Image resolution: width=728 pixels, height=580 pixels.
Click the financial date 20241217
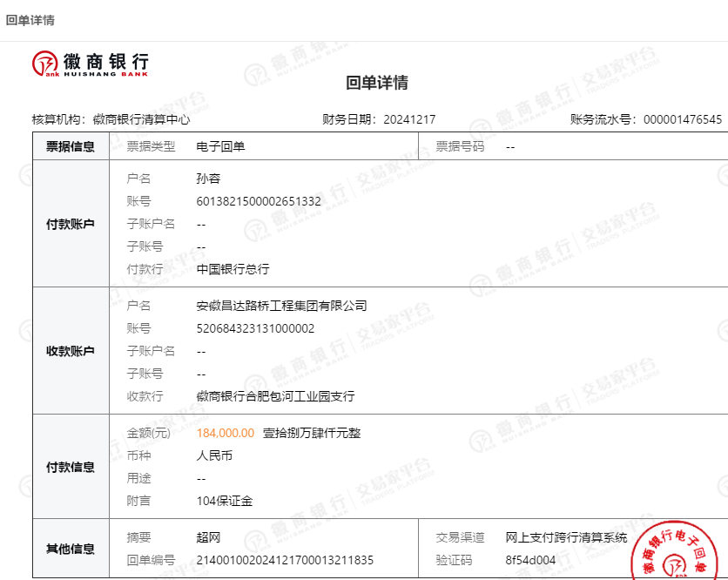(x=409, y=119)
